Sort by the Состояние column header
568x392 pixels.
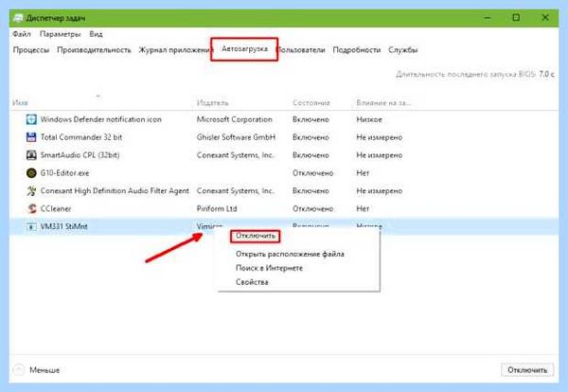pyautogui.click(x=311, y=103)
